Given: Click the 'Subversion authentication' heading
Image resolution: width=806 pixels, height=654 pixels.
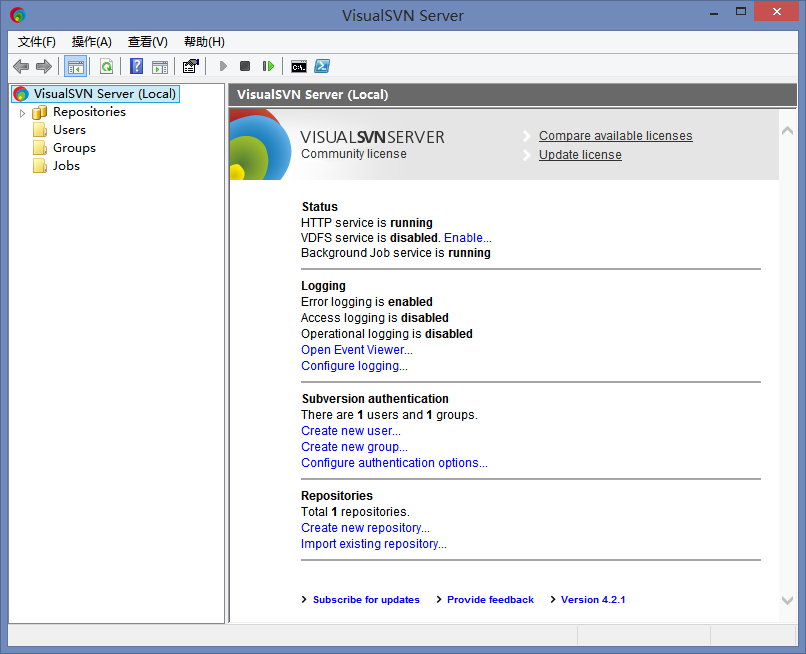Looking at the screenshot, I should click(x=375, y=398).
